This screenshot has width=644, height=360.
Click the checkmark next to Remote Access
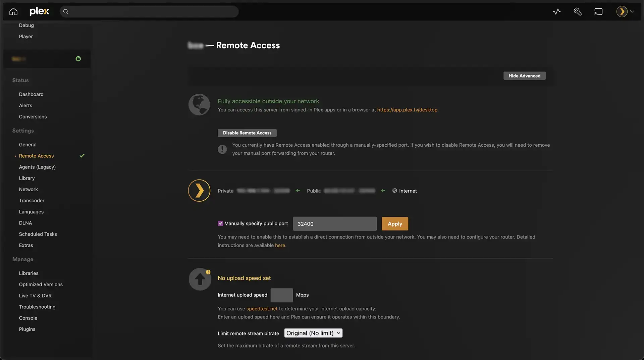82,156
